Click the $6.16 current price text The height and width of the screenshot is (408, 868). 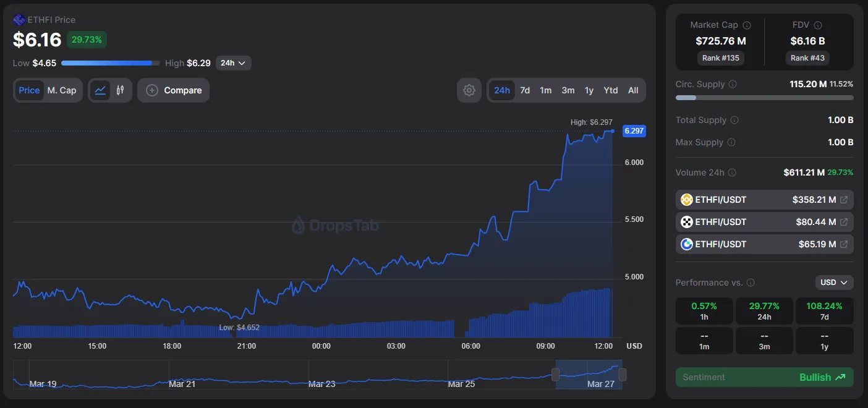tap(37, 40)
